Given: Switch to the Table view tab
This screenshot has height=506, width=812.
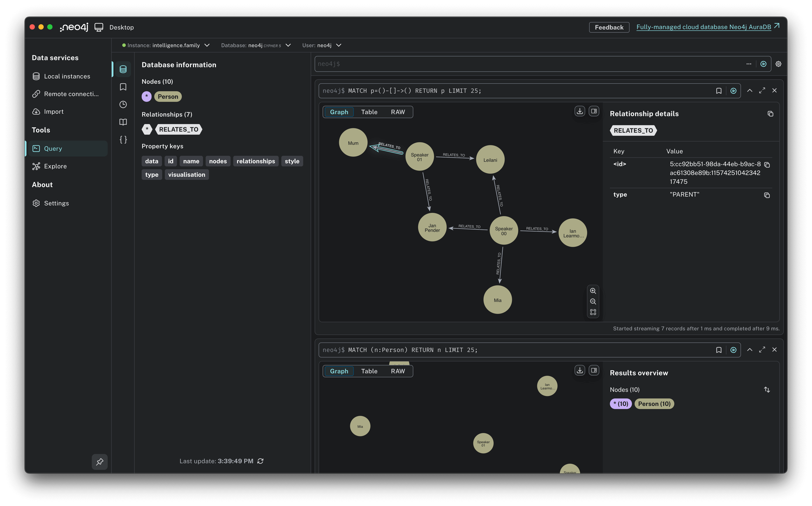Looking at the screenshot, I should pos(369,112).
